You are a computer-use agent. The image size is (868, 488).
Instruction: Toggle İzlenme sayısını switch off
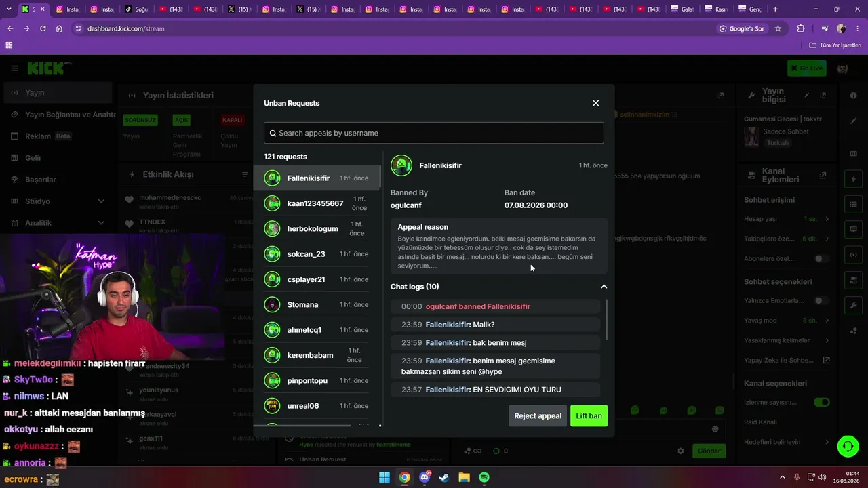coord(821,402)
